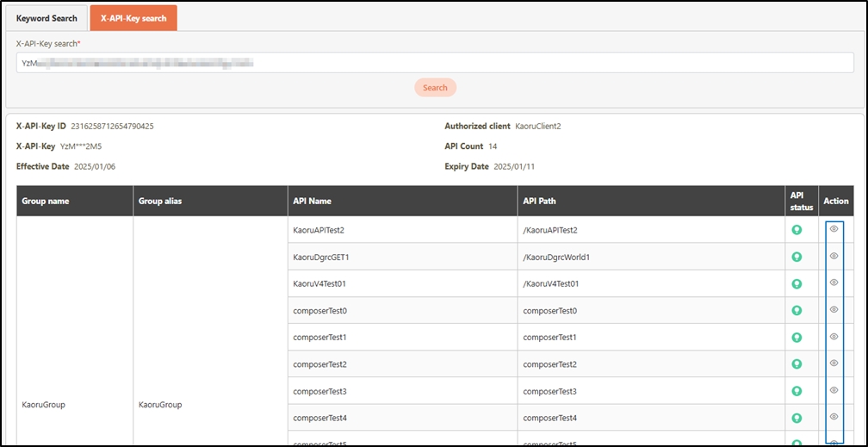Click the eye icon in composerTest3 row

coord(834,389)
